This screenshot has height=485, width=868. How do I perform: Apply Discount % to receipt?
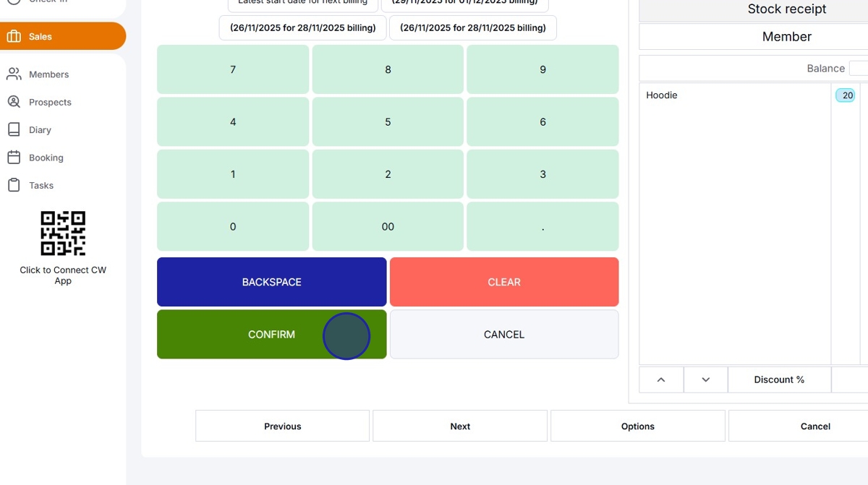pos(779,379)
